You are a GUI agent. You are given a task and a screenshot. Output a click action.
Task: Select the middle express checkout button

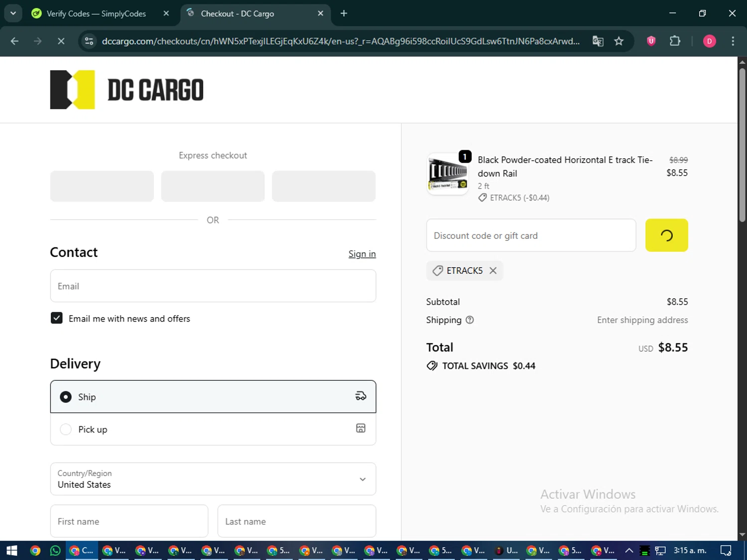(213, 186)
